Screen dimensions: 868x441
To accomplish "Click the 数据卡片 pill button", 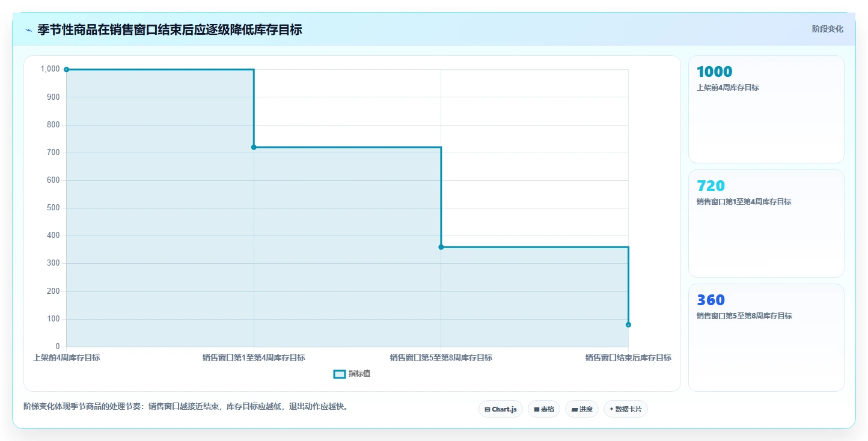I will click(626, 409).
